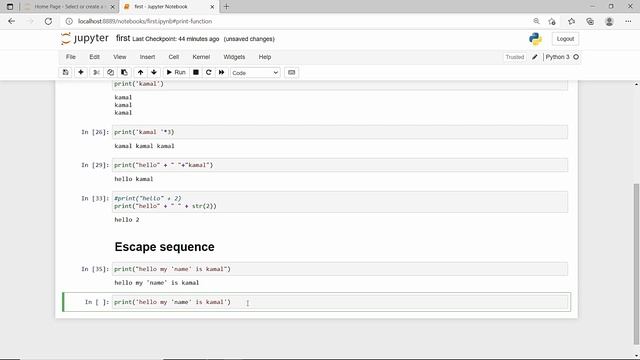Image resolution: width=640 pixels, height=360 pixels.
Task: Open browser settings and more menu
Action: point(628,21)
